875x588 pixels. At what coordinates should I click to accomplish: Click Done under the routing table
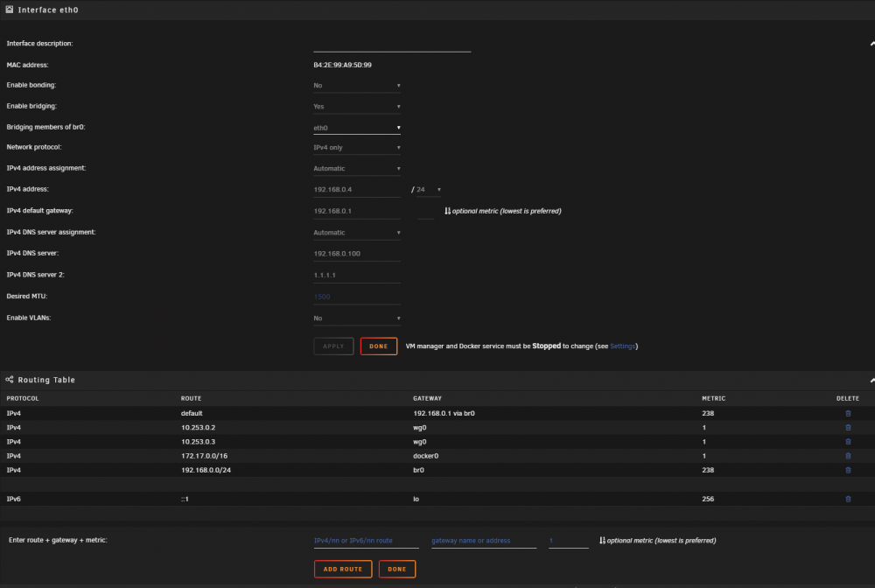396,569
